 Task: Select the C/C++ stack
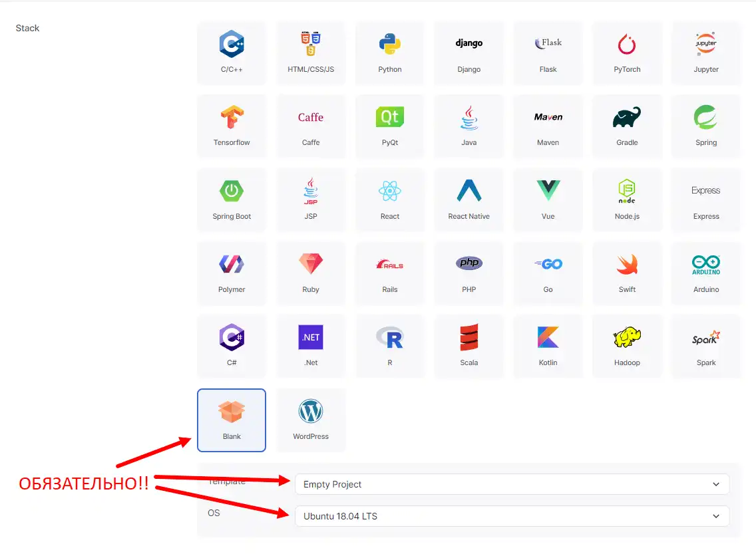[232, 53]
